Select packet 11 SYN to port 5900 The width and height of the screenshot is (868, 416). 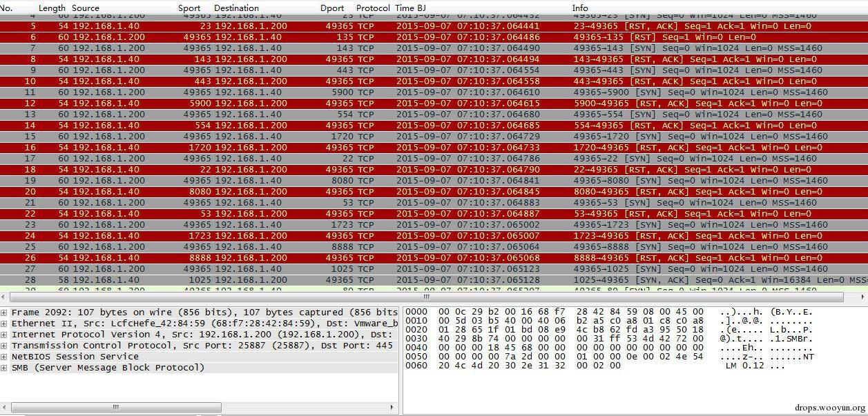click(x=434, y=92)
